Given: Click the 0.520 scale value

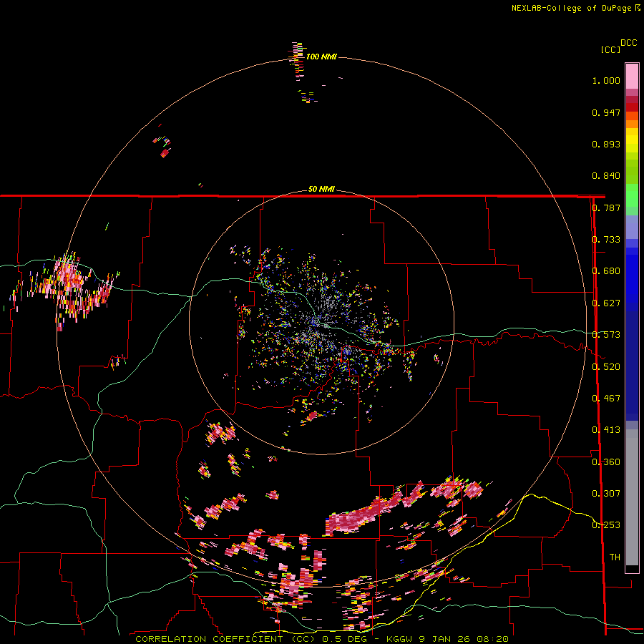Looking at the screenshot, I should (x=606, y=367).
